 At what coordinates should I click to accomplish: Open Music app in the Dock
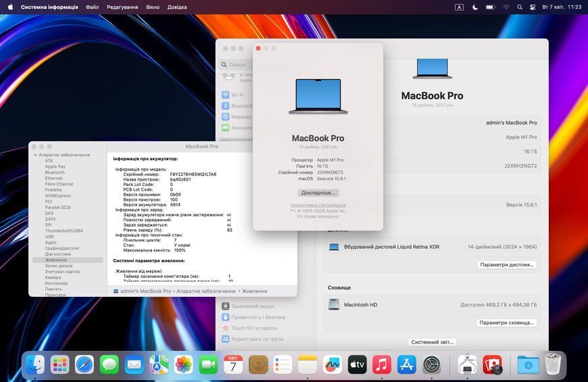pyautogui.click(x=382, y=364)
